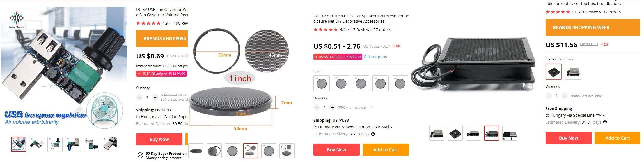
Task: Open Yanwen Economic Air Mail shipping dropdown
Action: [x=391, y=127]
